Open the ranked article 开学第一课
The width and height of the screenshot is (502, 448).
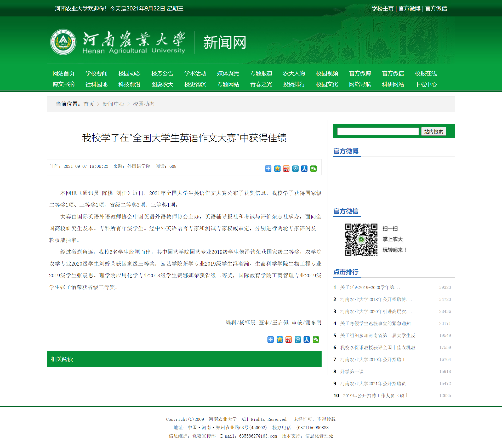(352, 371)
